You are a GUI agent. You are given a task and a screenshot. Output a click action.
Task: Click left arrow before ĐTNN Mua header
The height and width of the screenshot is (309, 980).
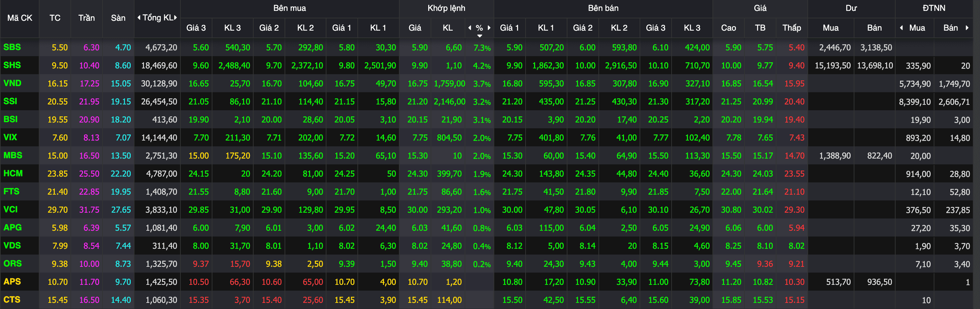pyautogui.click(x=901, y=28)
